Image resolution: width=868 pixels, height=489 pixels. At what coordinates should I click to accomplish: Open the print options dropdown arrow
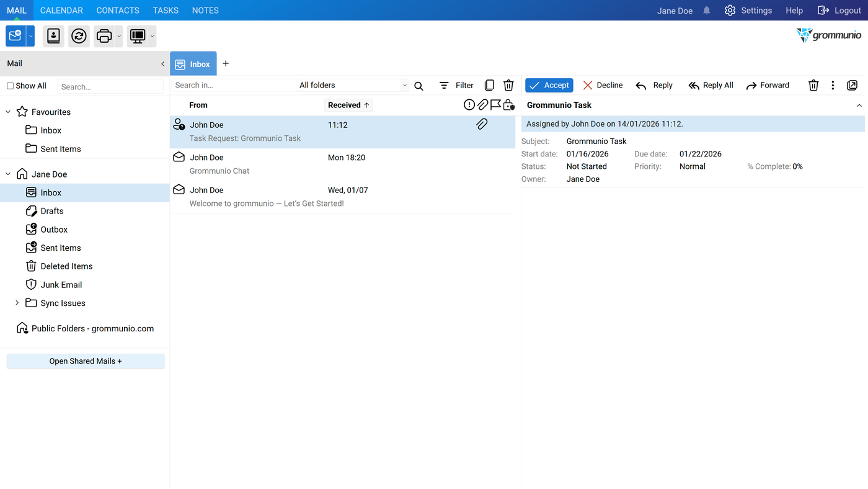[119, 36]
